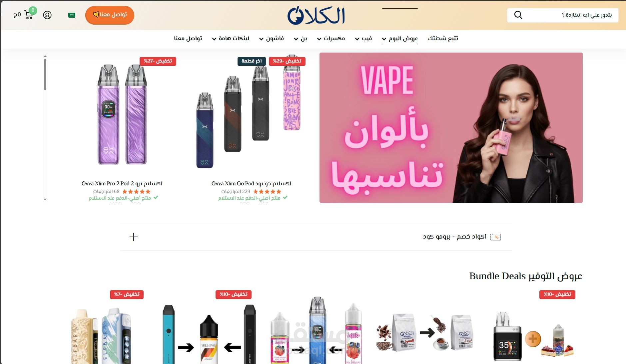Click the percent coupon icon
The height and width of the screenshot is (364, 626).
pyautogui.click(x=496, y=237)
